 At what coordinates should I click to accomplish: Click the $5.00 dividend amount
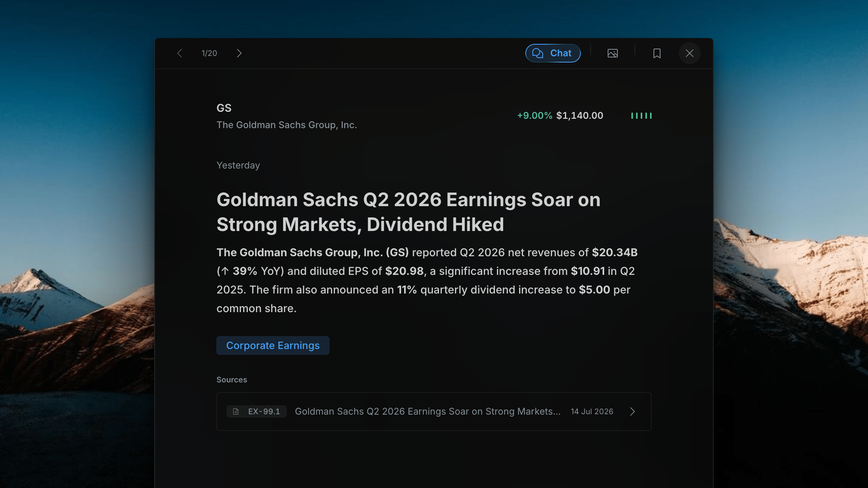pyautogui.click(x=594, y=290)
